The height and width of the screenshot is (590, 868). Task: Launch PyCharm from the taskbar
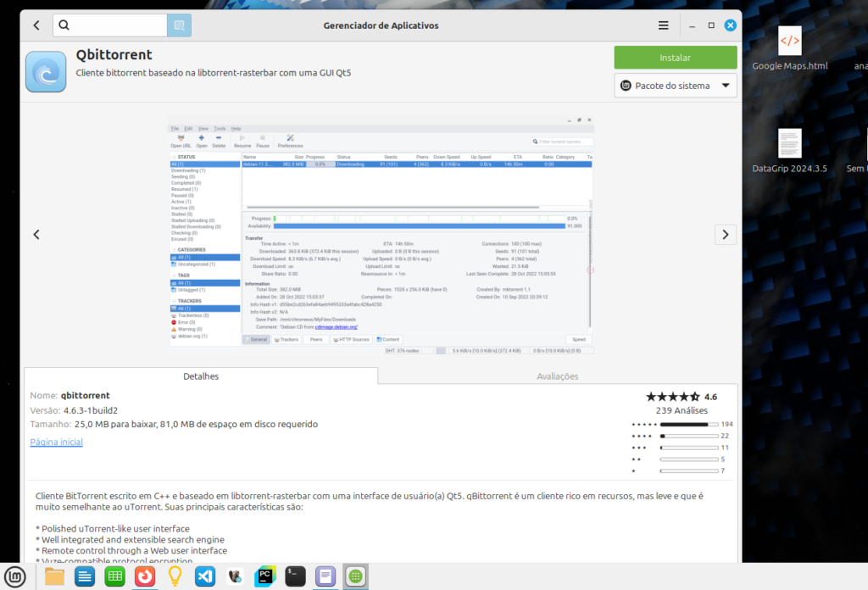click(x=264, y=576)
